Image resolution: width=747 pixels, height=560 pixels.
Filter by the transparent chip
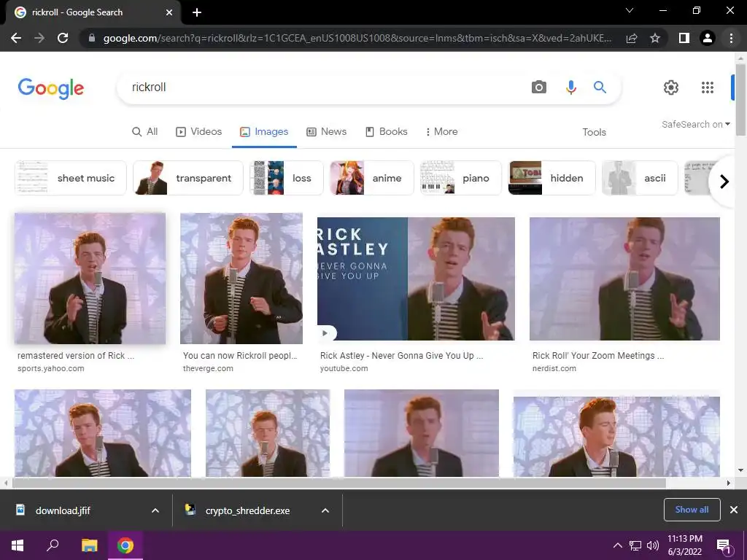(188, 178)
